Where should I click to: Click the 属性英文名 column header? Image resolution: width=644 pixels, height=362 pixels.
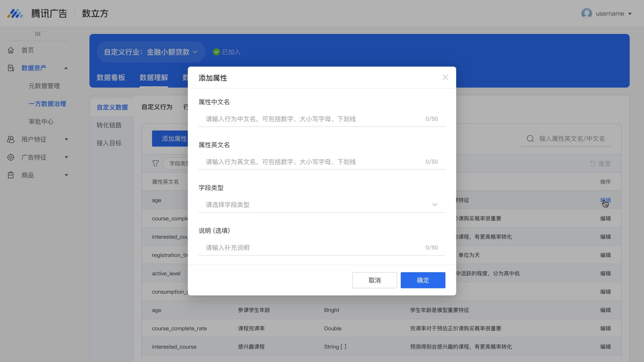tap(165, 182)
